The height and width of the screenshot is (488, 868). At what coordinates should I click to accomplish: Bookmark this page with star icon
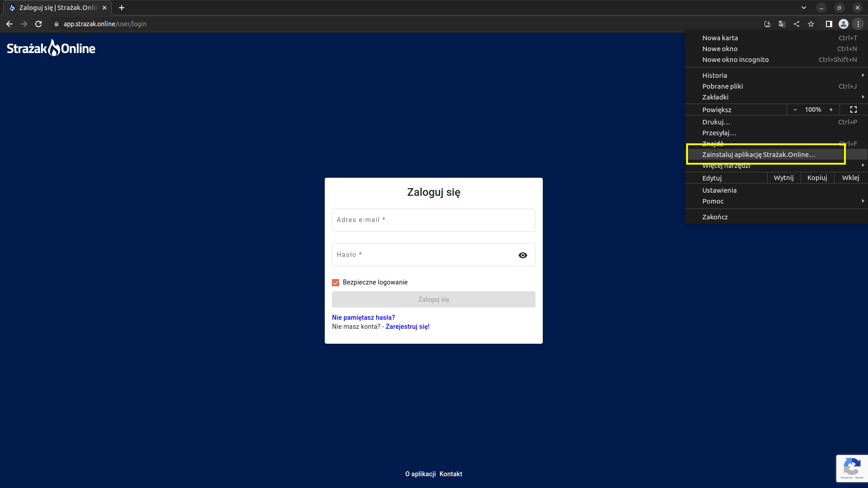811,24
